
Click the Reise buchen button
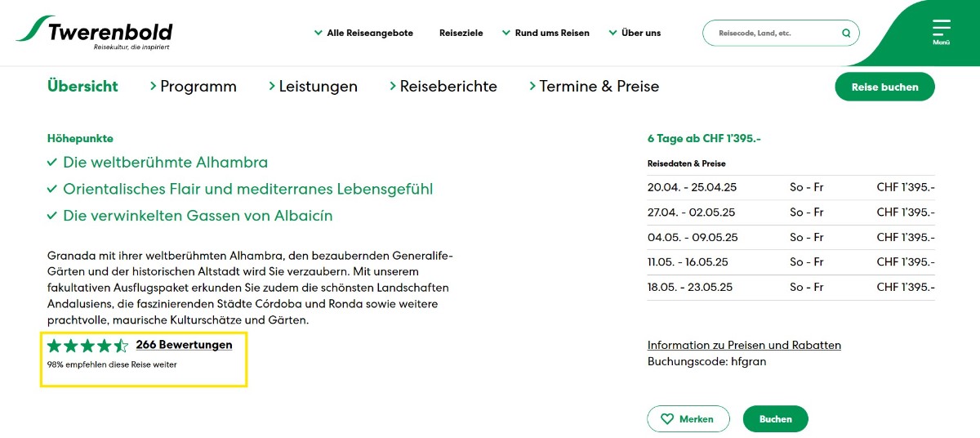click(x=884, y=87)
